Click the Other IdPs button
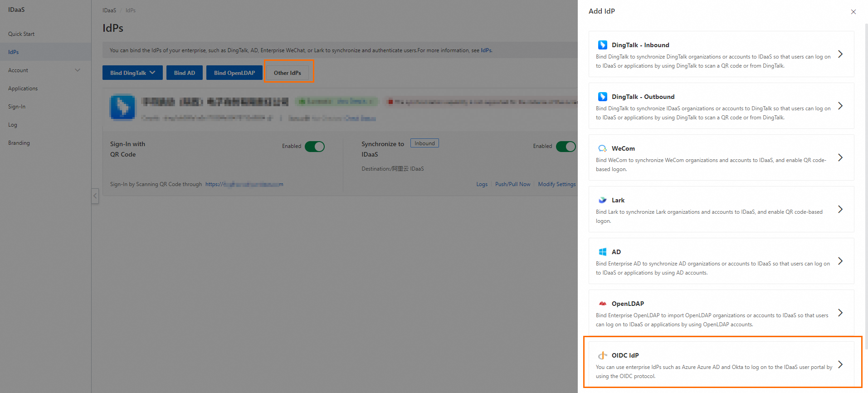 click(288, 73)
